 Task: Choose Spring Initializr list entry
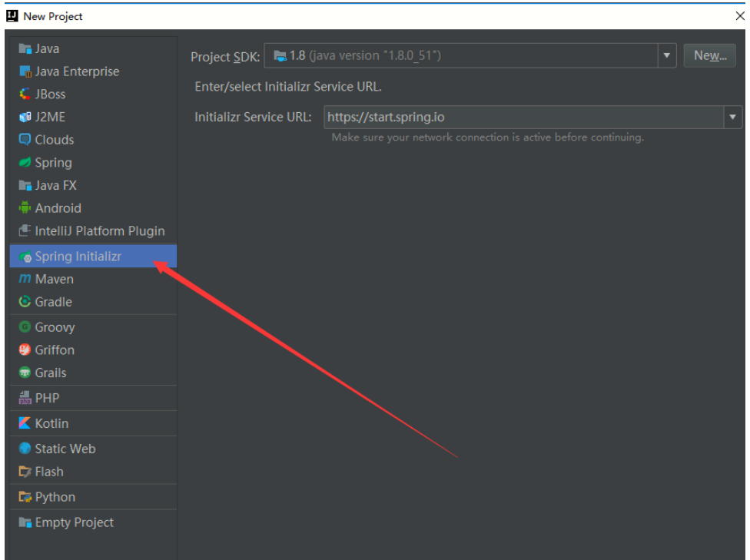(93, 257)
